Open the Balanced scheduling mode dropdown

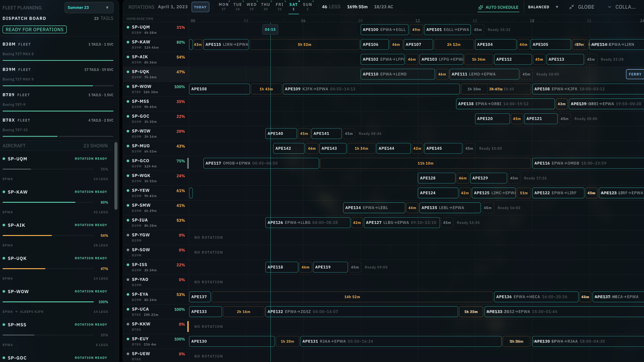[543, 7]
